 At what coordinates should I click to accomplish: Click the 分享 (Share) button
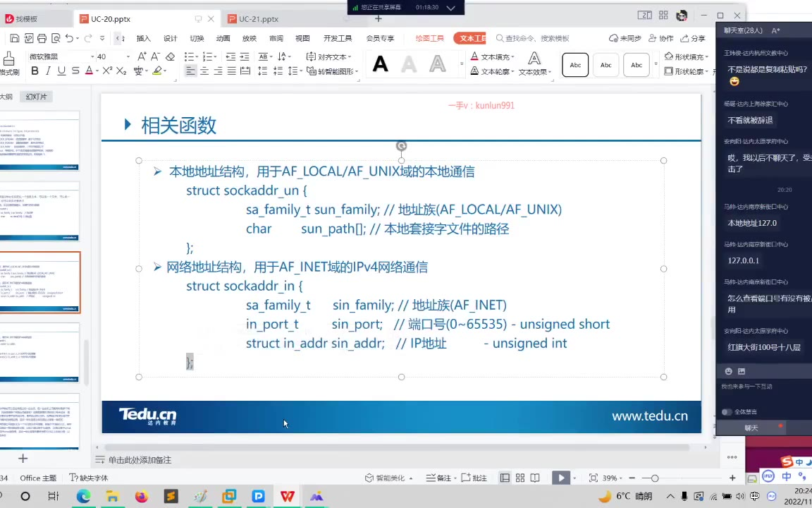point(693,38)
